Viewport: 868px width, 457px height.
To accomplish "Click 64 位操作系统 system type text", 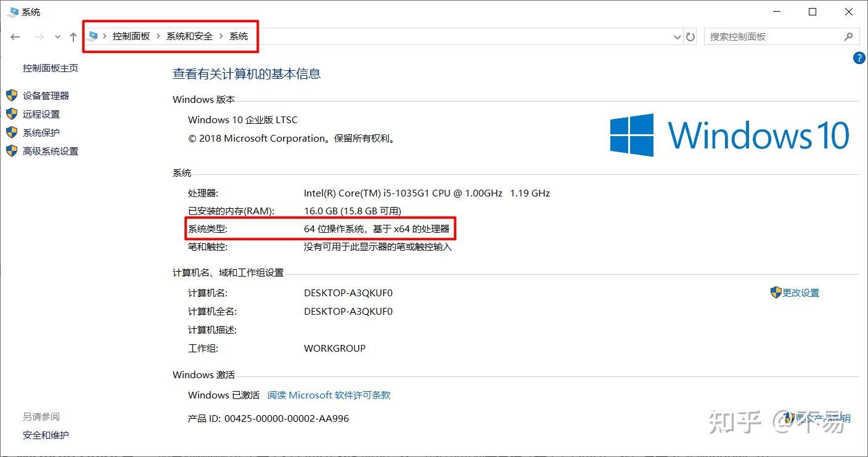I will point(377,229).
